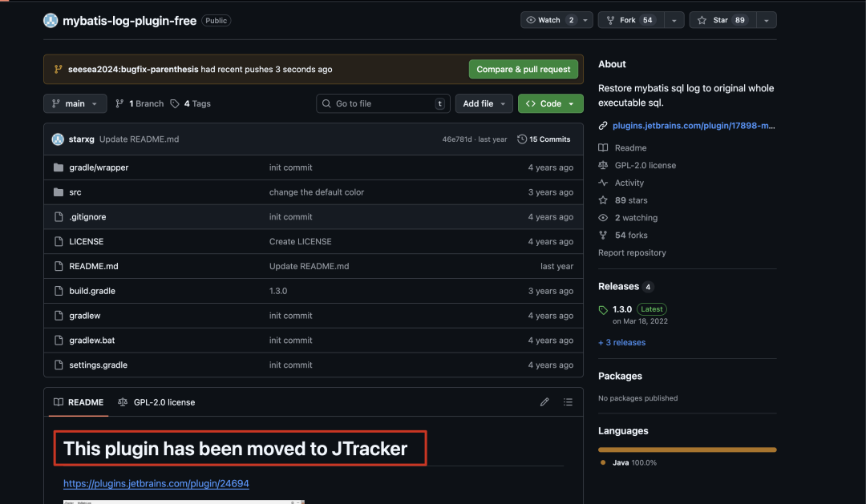Switch to the GPL-2.0 license tab
The image size is (866, 504).
(156, 402)
